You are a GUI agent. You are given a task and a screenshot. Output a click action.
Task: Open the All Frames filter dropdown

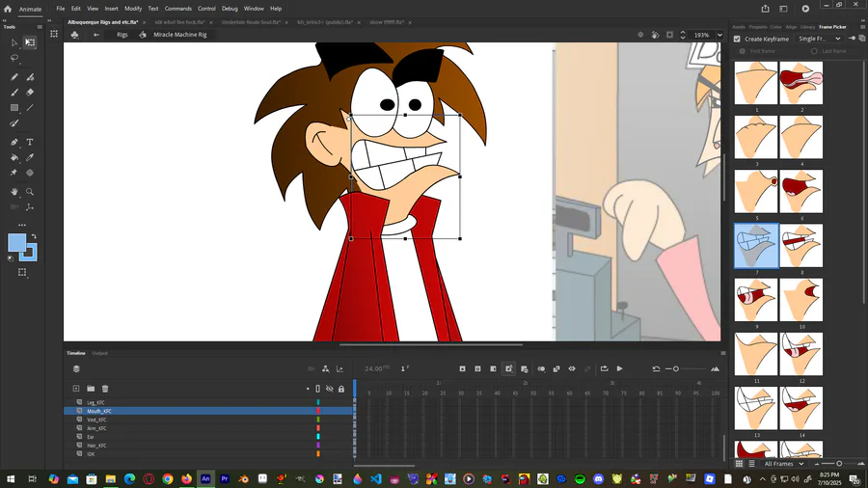[x=783, y=464]
